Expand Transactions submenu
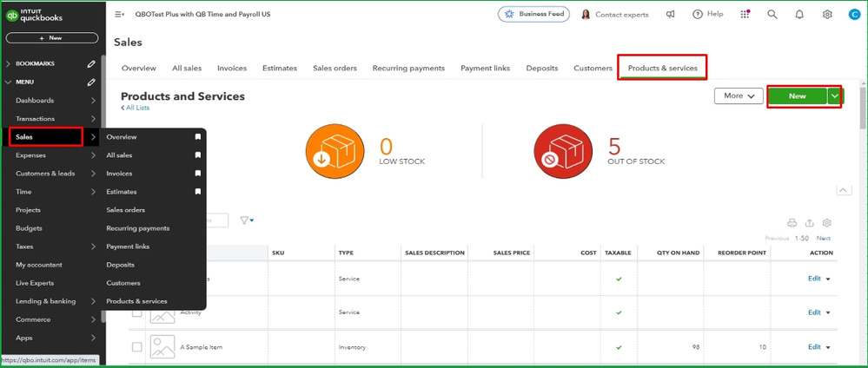Screen dimensions: 868x368 click(x=93, y=118)
